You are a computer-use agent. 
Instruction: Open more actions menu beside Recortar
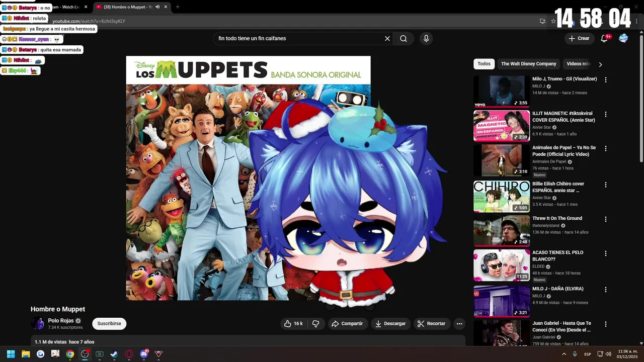(459, 324)
